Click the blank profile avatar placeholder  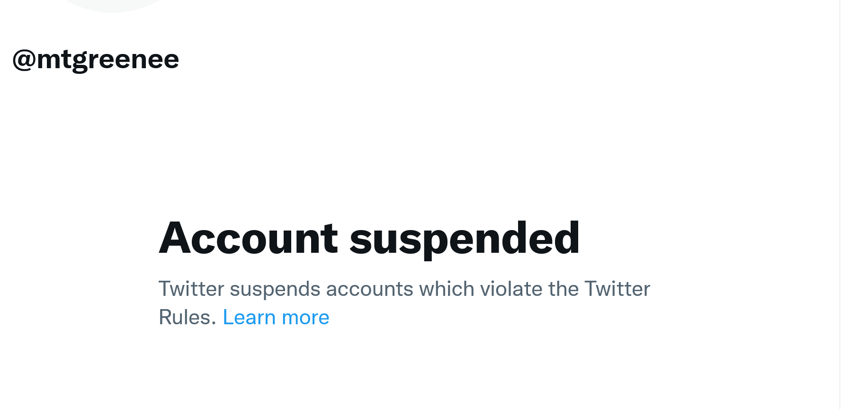coord(113,5)
